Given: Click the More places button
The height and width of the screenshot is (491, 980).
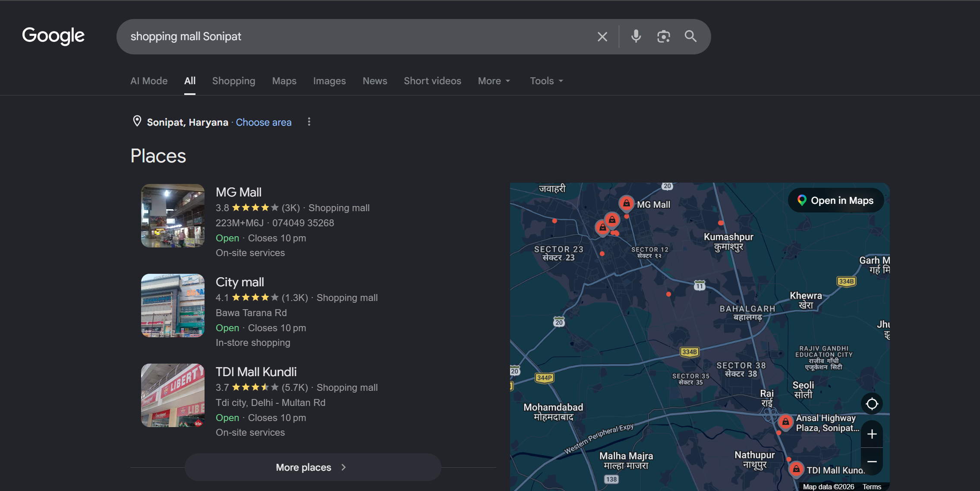Looking at the screenshot, I should [x=312, y=467].
